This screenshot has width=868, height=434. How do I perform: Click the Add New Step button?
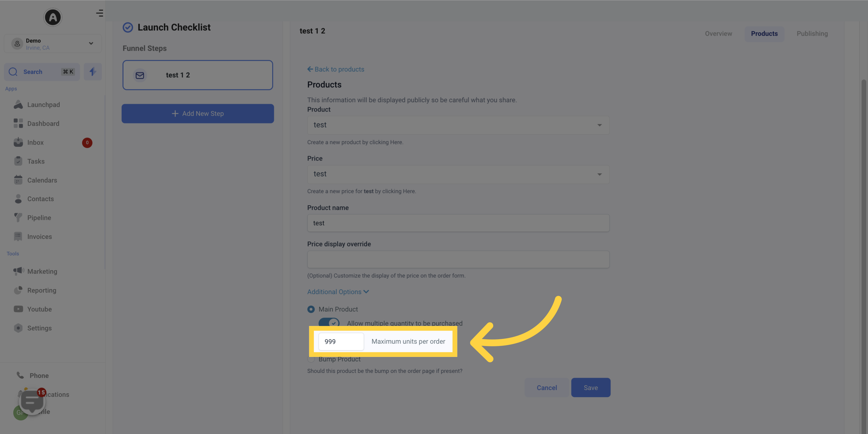198,113
